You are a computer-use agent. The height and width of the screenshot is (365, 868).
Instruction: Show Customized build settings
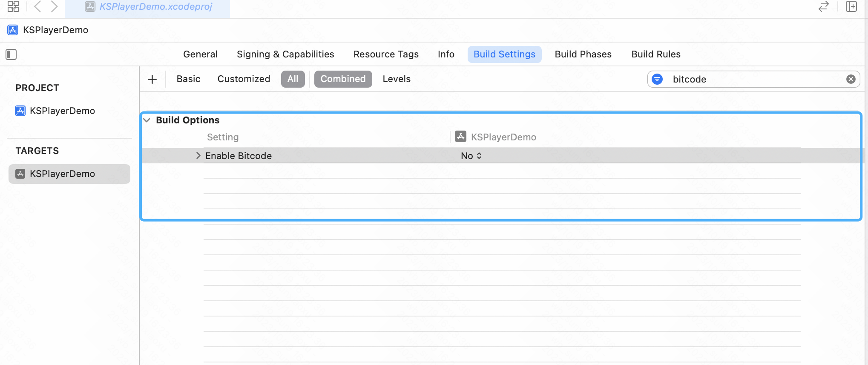(x=244, y=79)
